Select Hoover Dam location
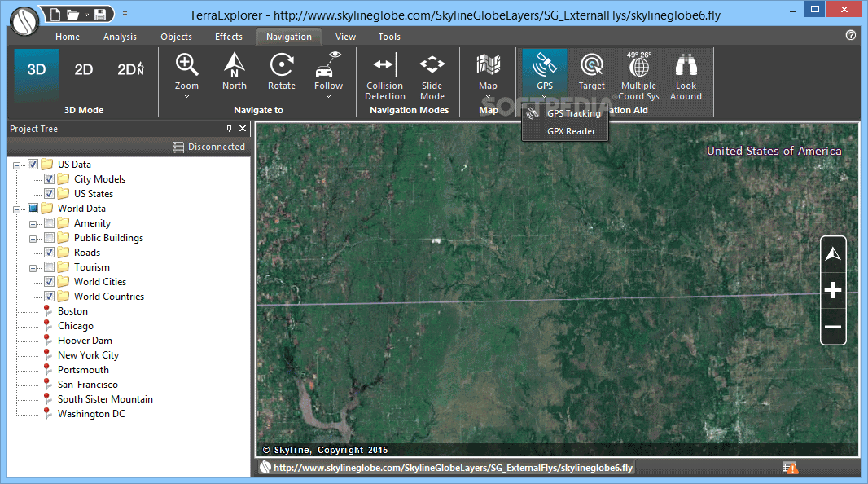 tap(85, 340)
